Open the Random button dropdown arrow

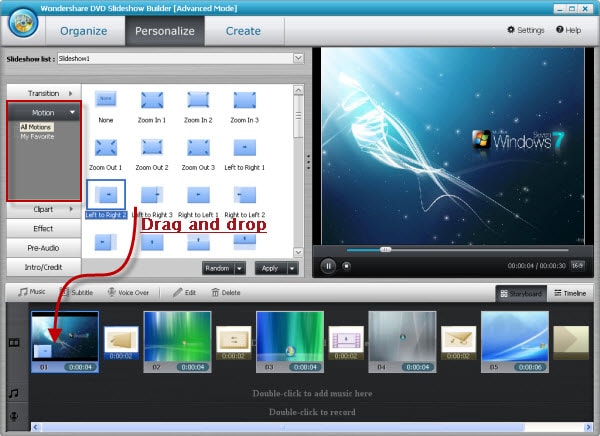coord(240,268)
